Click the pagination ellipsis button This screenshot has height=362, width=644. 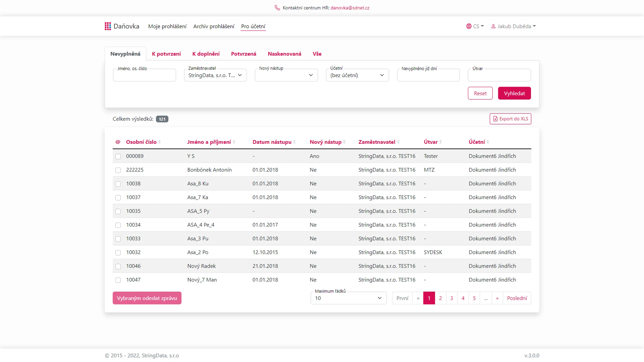point(486,298)
